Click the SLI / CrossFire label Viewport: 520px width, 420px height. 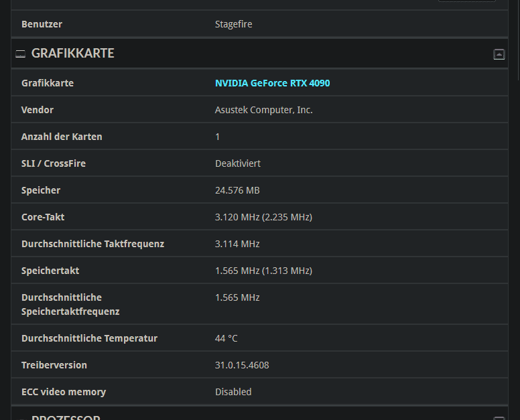(x=54, y=163)
